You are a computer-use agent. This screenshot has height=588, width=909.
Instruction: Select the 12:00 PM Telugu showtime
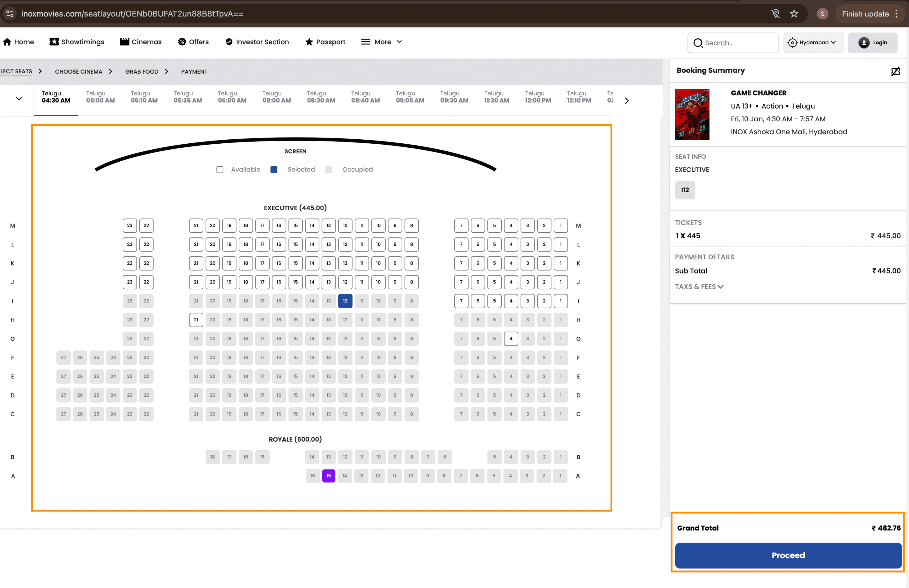[x=538, y=97]
